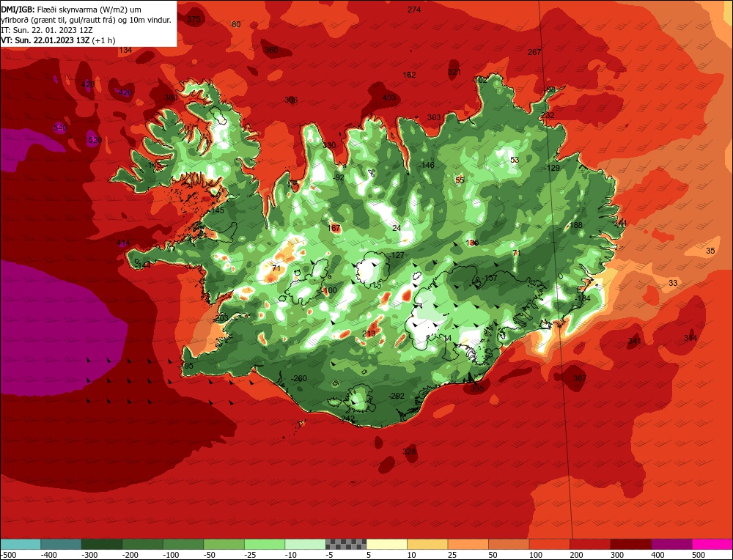
Task: Click the map value 540 near purple area
Action: 60,128
